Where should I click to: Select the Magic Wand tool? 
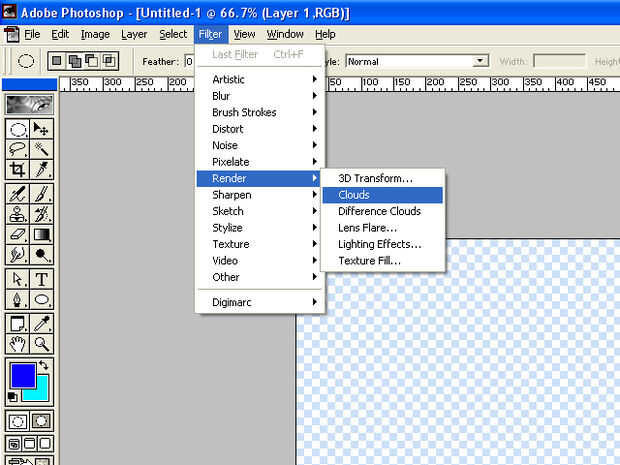pyautogui.click(x=41, y=149)
